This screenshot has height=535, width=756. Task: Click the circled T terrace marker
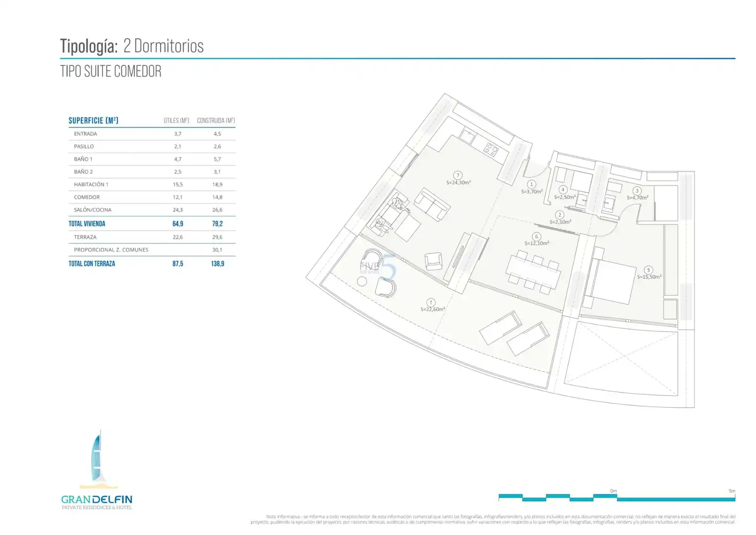point(431,302)
